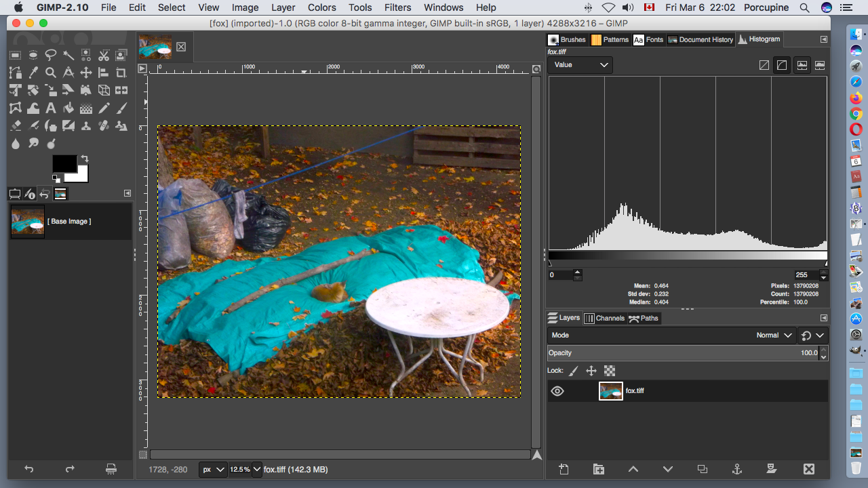Viewport: 868px width, 488px height.
Task: Hide the fox.tiff layer with eye icon
Action: pos(557,391)
